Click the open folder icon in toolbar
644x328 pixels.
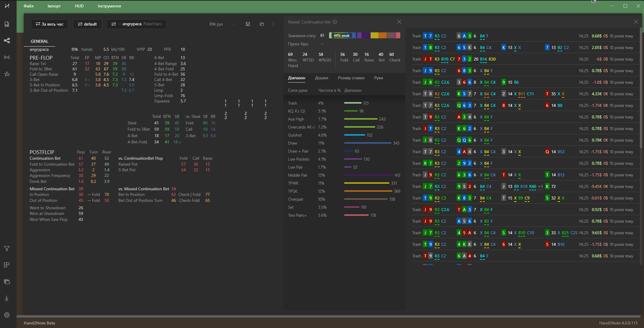pyautogui.click(x=262, y=24)
